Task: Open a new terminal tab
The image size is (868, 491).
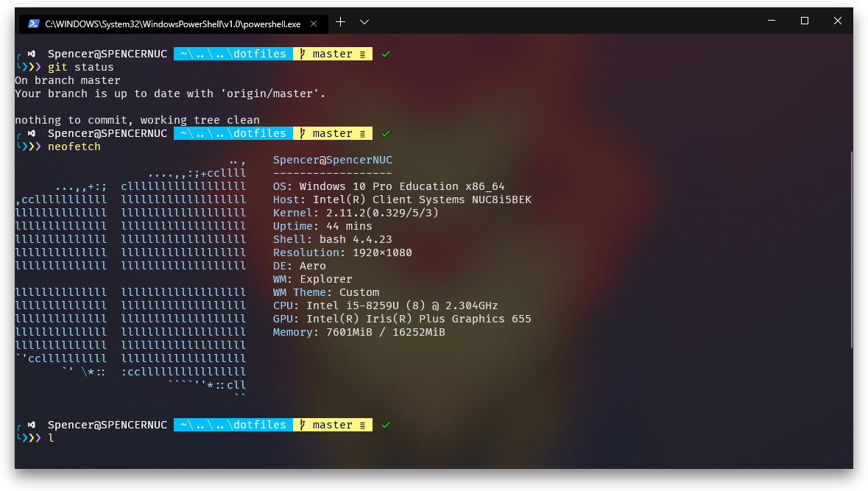Action: [340, 22]
